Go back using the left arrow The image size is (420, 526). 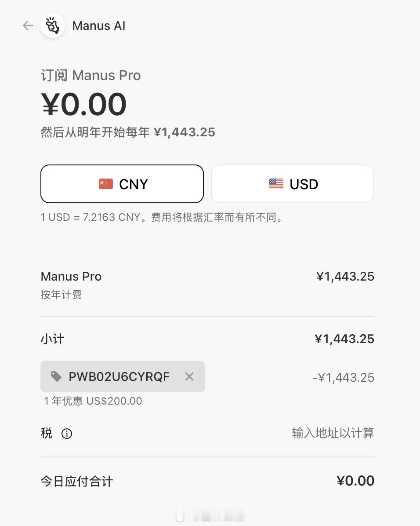[x=28, y=26]
